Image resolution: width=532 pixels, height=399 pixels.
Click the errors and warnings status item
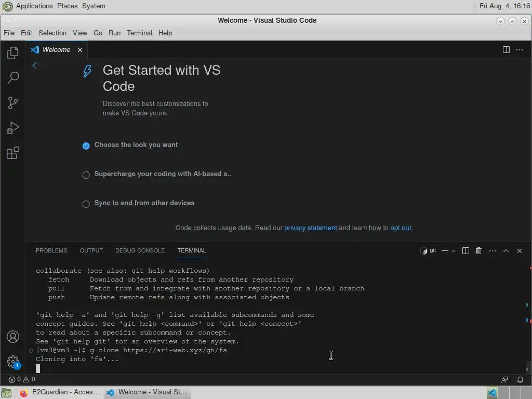[22, 379]
